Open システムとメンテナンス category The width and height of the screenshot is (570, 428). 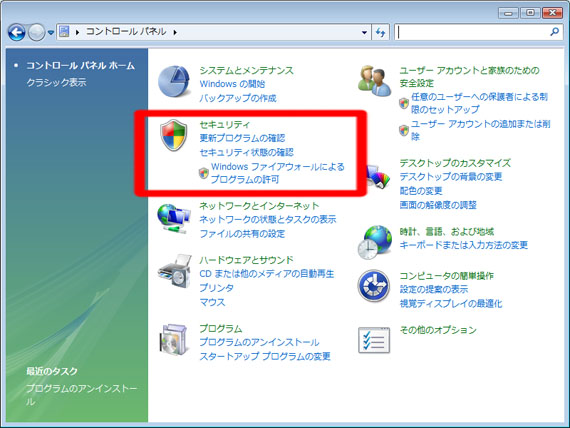(x=246, y=71)
